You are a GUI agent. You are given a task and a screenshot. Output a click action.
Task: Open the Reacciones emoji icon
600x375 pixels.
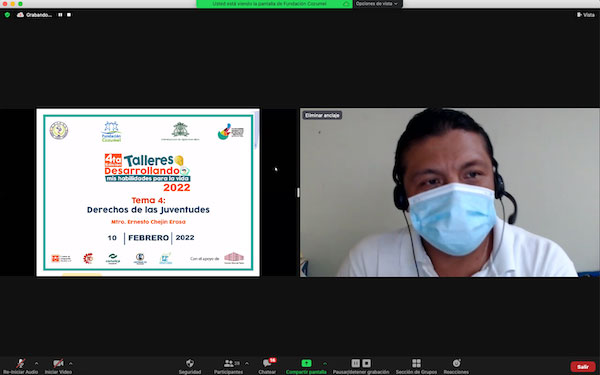coord(456,363)
